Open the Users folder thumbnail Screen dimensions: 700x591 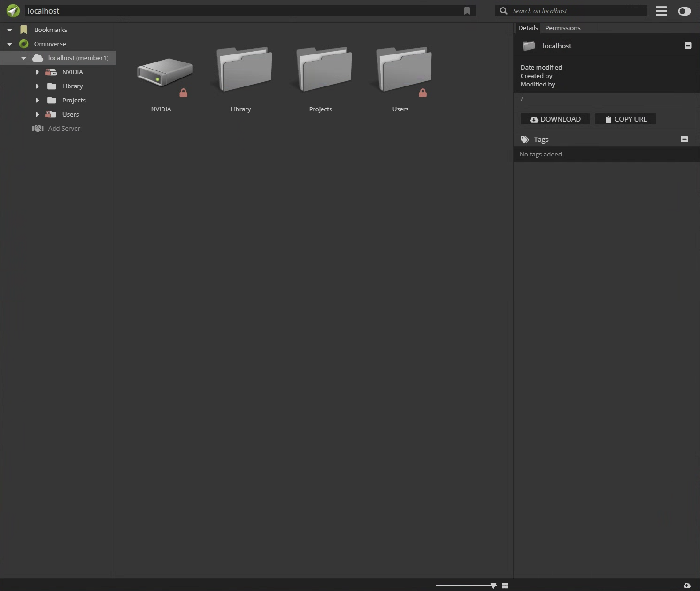click(403, 70)
